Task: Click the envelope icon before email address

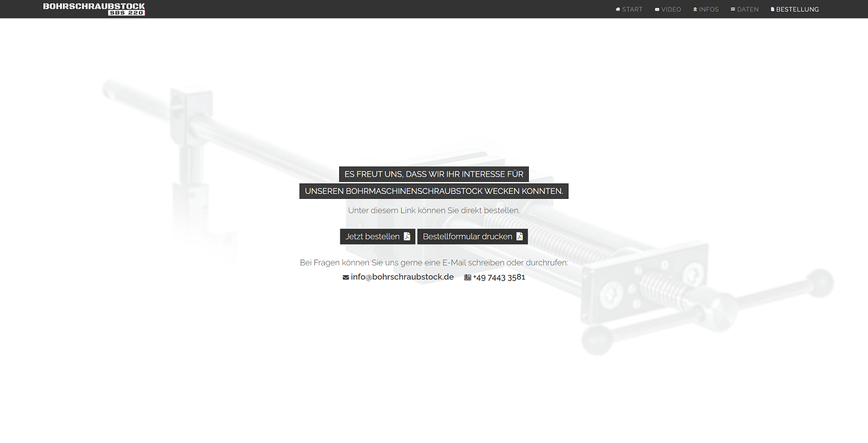Action: 346,278
